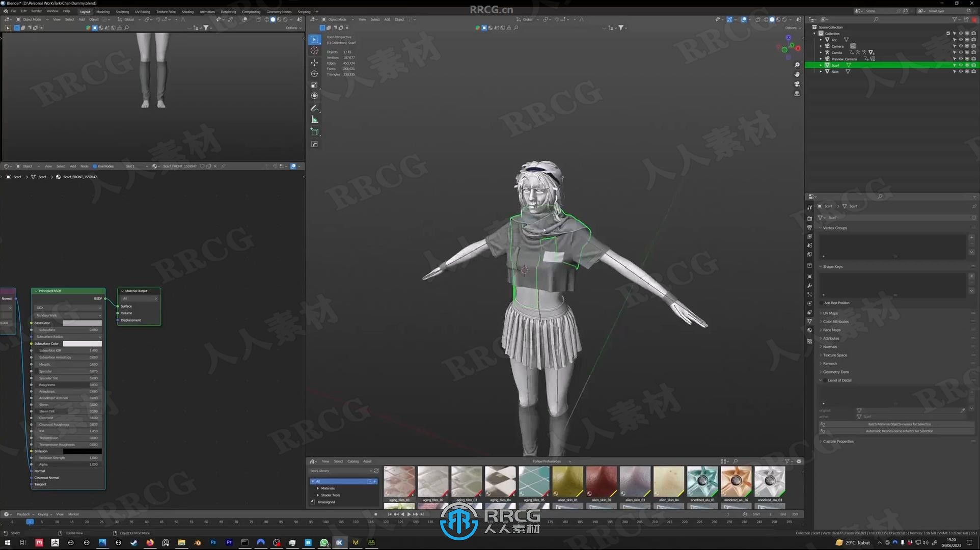Open Premiere Pro from the Windows taskbar

pos(229,542)
